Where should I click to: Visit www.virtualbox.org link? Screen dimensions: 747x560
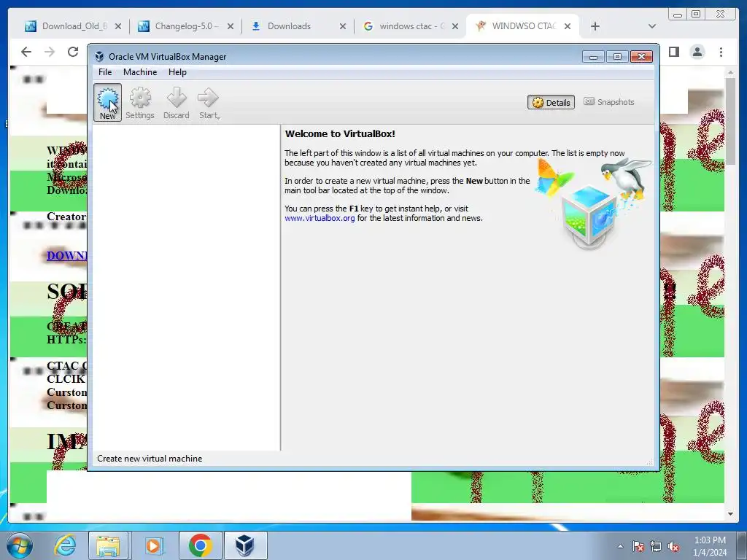coord(320,218)
